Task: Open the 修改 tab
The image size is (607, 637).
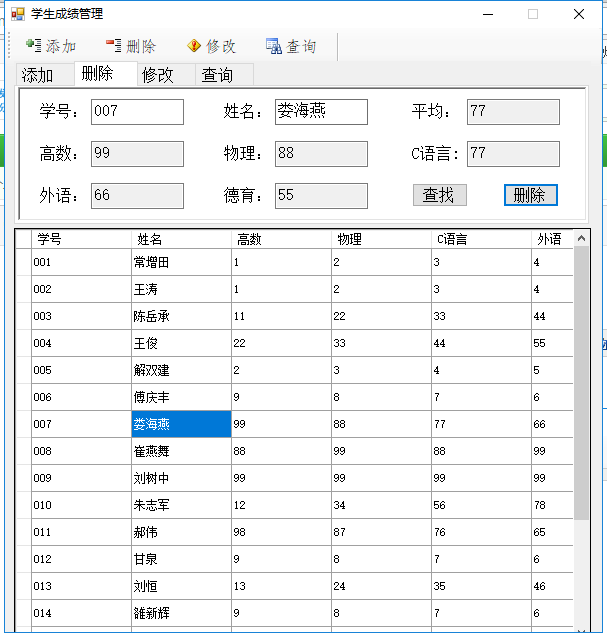Action: pyautogui.click(x=166, y=75)
